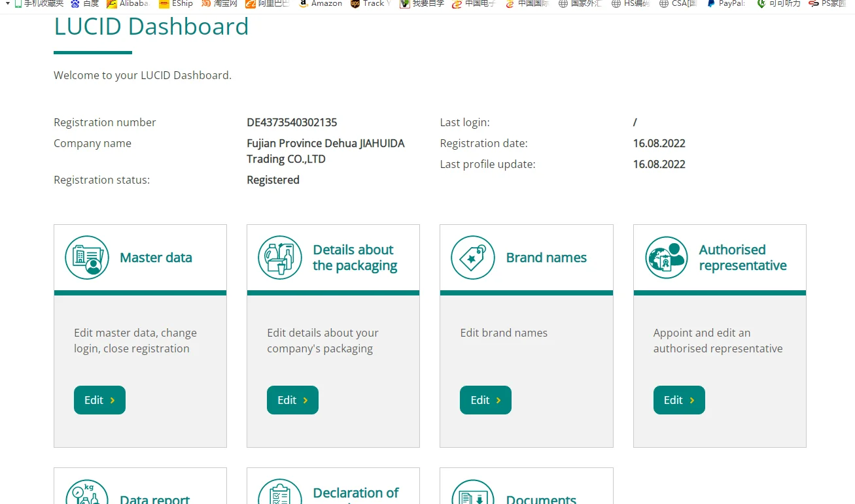Expand the bookmarks bar dropdown arrow
This screenshot has height=504, width=855.
pos(8,4)
